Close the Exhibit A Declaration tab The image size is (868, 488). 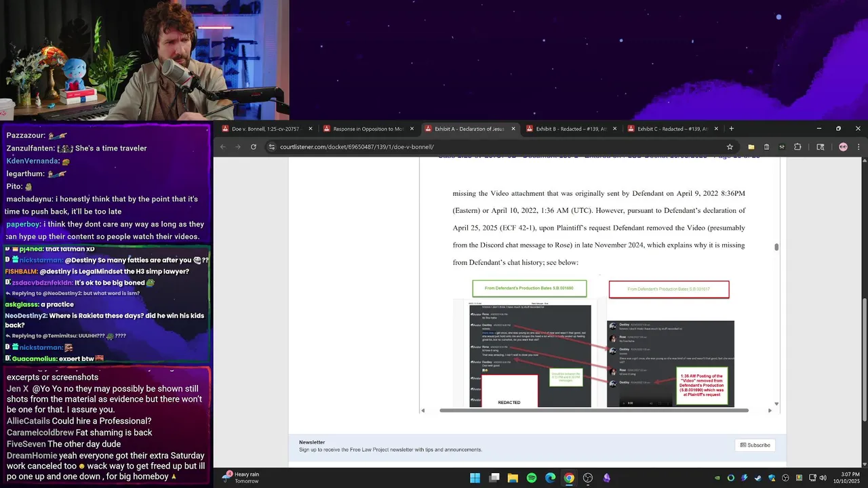pyautogui.click(x=513, y=129)
